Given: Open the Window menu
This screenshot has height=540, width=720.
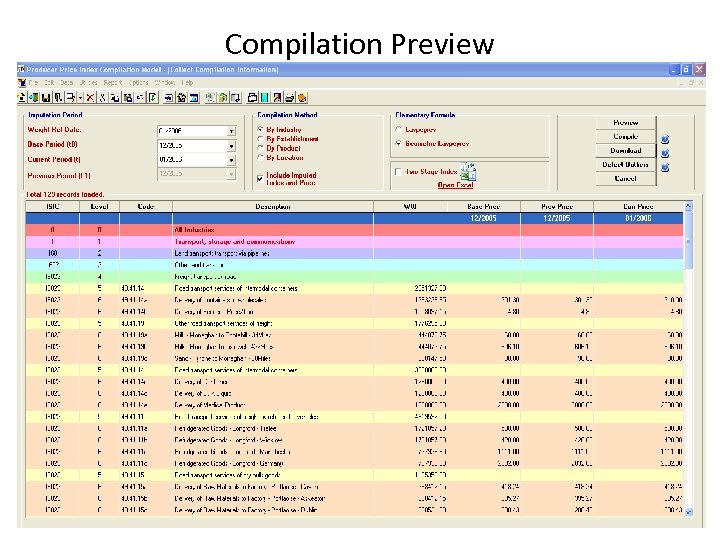Looking at the screenshot, I should pyautogui.click(x=164, y=83).
